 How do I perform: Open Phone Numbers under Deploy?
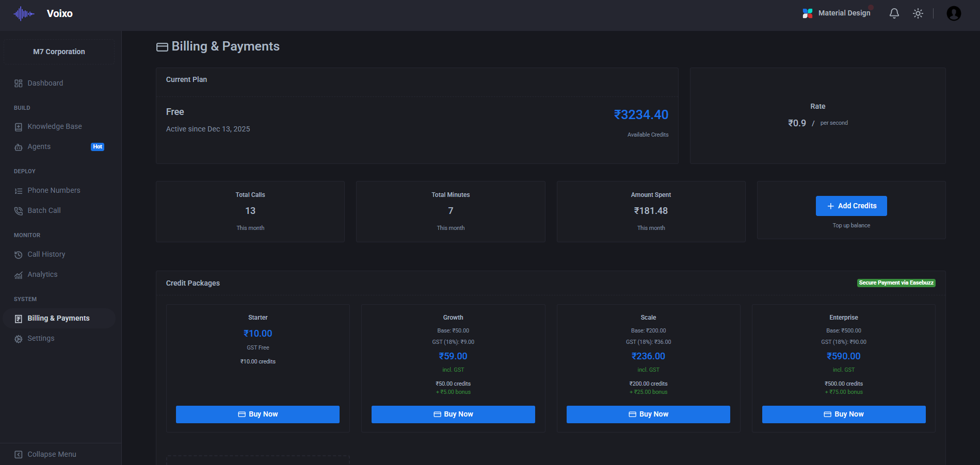(x=54, y=190)
